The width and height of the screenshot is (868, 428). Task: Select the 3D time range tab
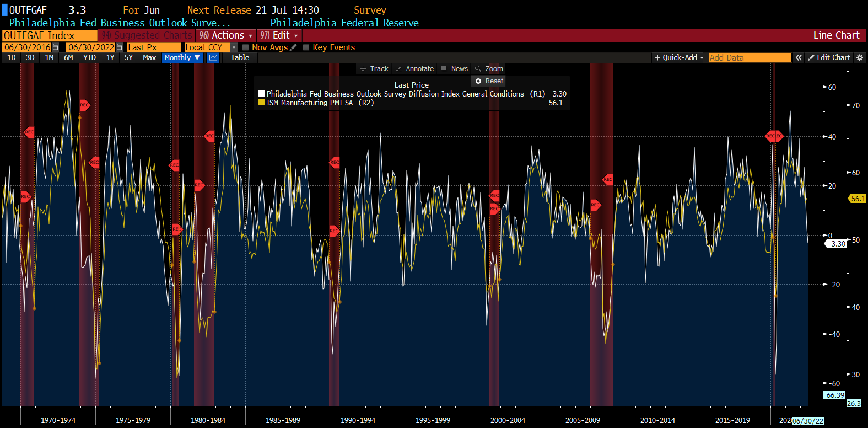point(30,57)
